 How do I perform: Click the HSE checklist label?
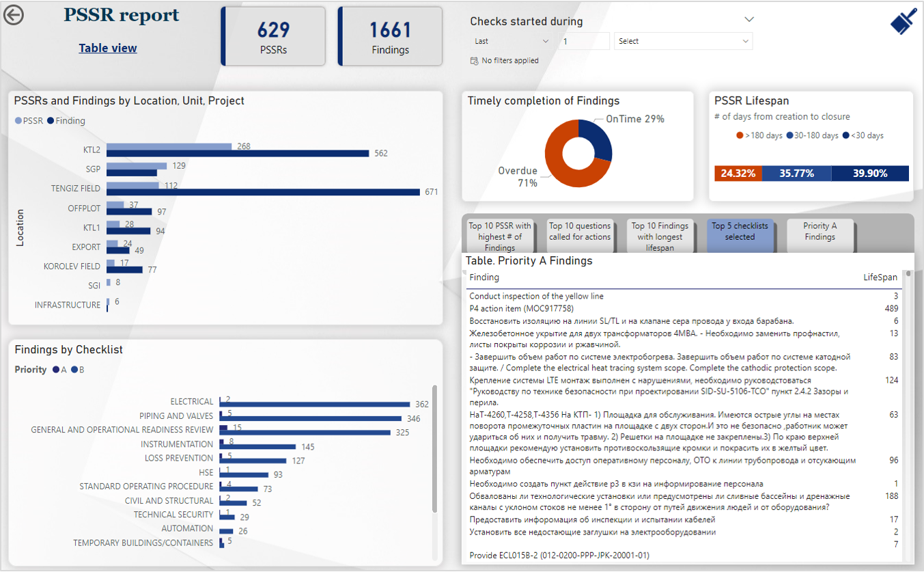[x=206, y=472]
